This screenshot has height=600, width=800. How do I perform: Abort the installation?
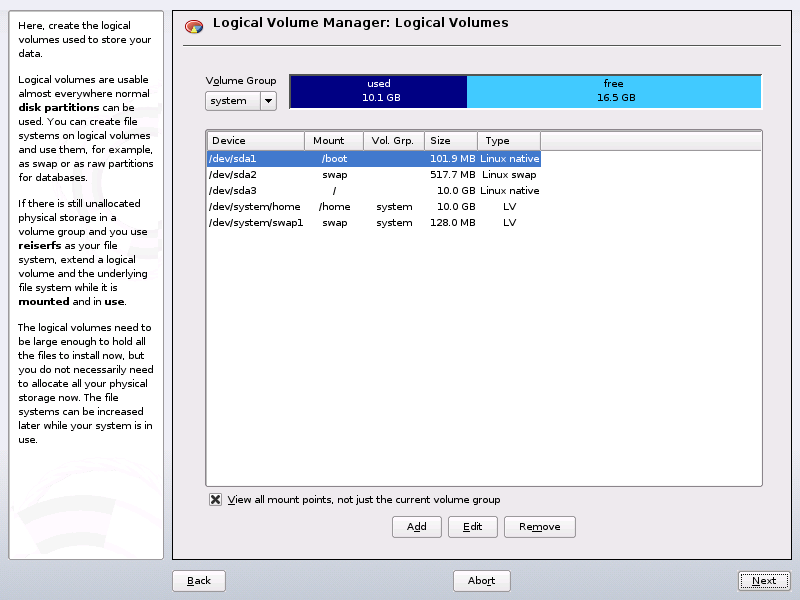coord(482,581)
